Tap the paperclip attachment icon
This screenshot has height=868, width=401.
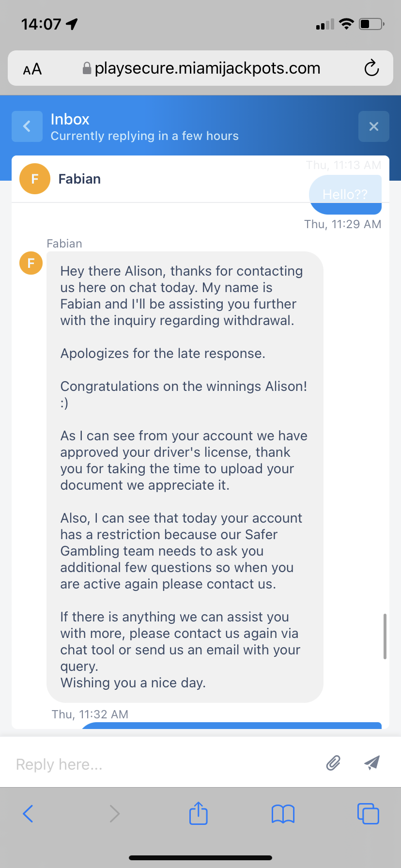333,763
